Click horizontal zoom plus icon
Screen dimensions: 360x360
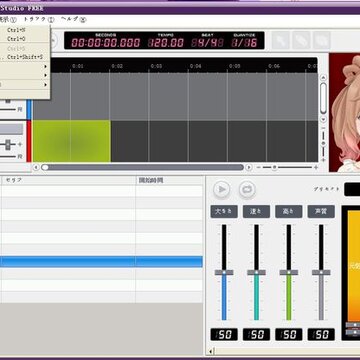click(x=316, y=167)
